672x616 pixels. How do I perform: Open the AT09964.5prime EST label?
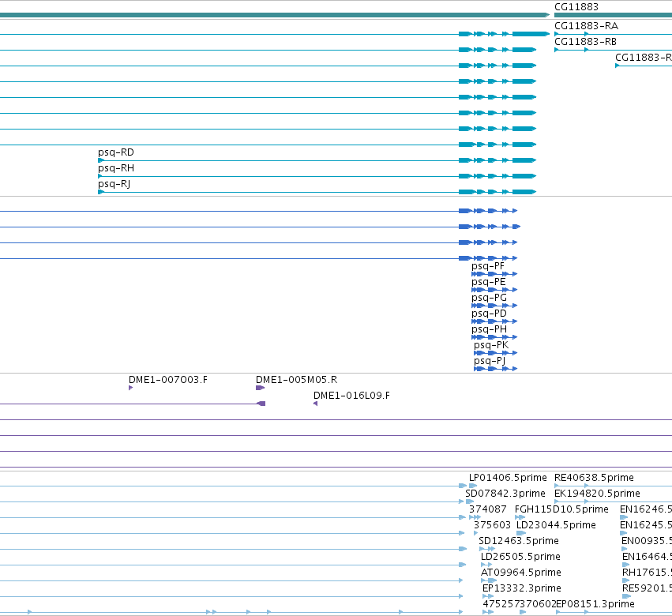click(x=520, y=573)
